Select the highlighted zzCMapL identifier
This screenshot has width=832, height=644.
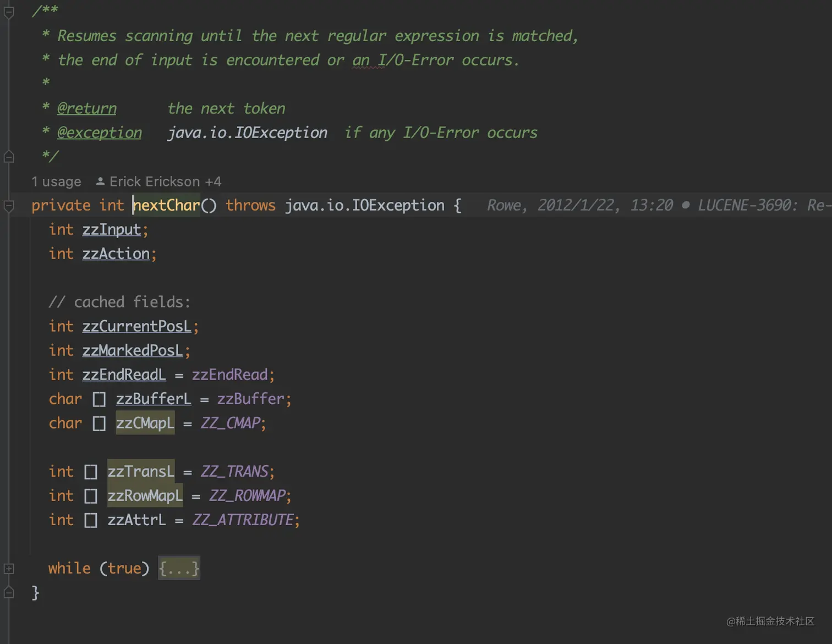tap(145, 423)
